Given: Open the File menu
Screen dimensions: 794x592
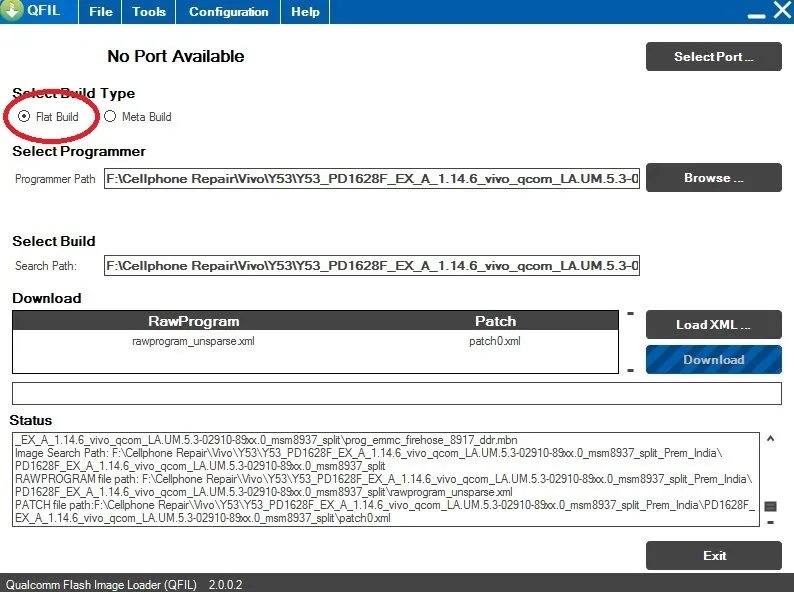Looking at the screenshot, I should click(x=100, y=12).
